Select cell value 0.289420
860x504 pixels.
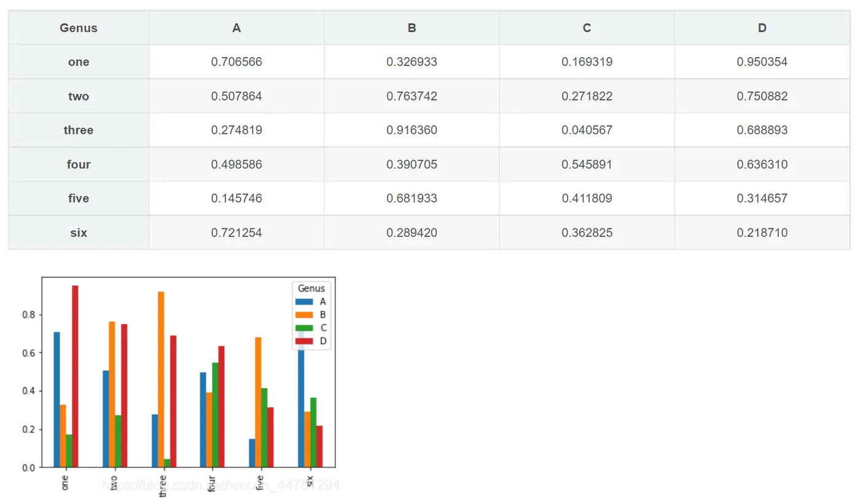412,233
